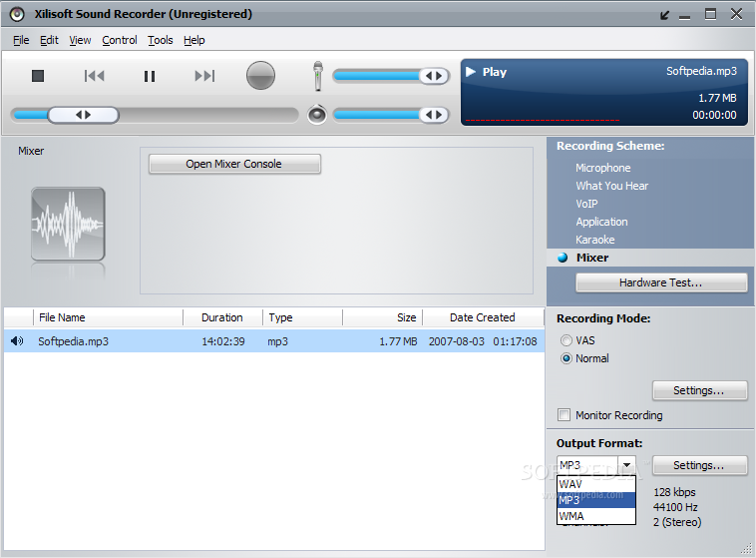Choose Normal recording mode
Viewport: 756px width, 558px height.
(x=567, y=358)
